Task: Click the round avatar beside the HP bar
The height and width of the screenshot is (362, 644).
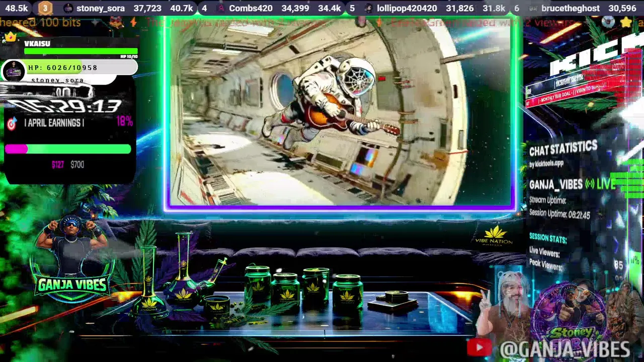Action: (14, 71)
